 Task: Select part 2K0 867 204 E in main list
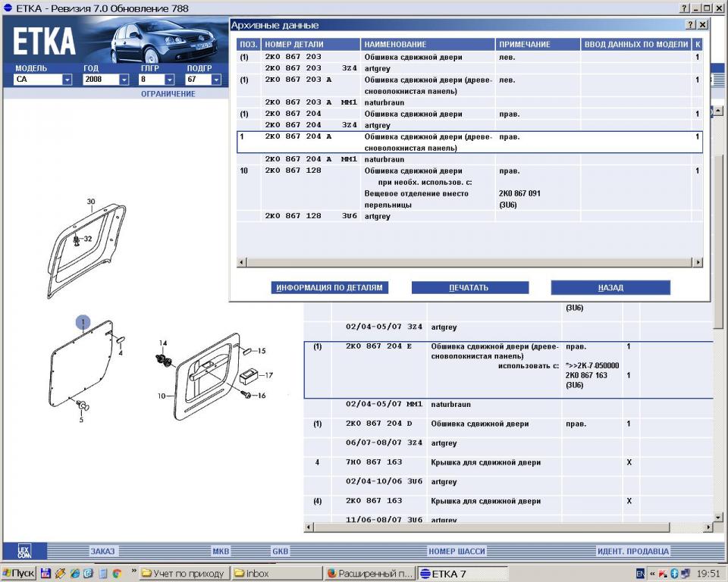click(x=508, y=370)
